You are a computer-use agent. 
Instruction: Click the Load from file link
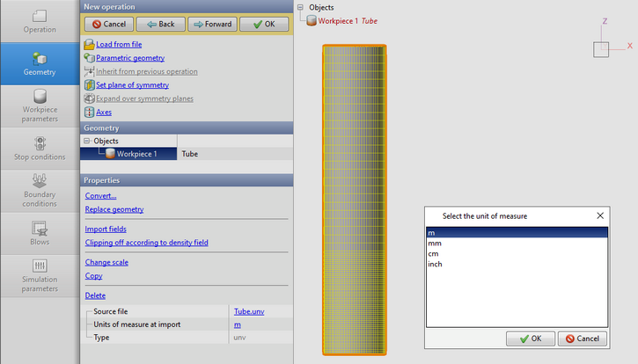coord(119,44)
